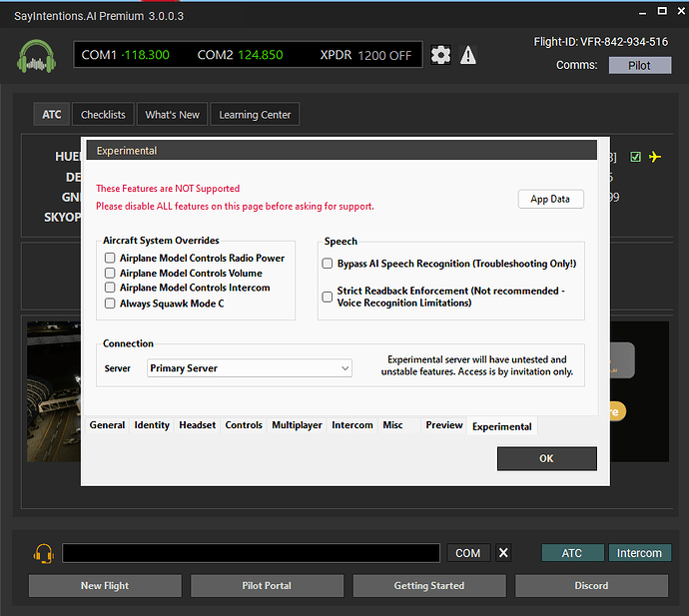Image resolution: width=689 pixels, height=616 pixels.
Task: Click the orange headset icon beside input
Action: tap(44, 553)
